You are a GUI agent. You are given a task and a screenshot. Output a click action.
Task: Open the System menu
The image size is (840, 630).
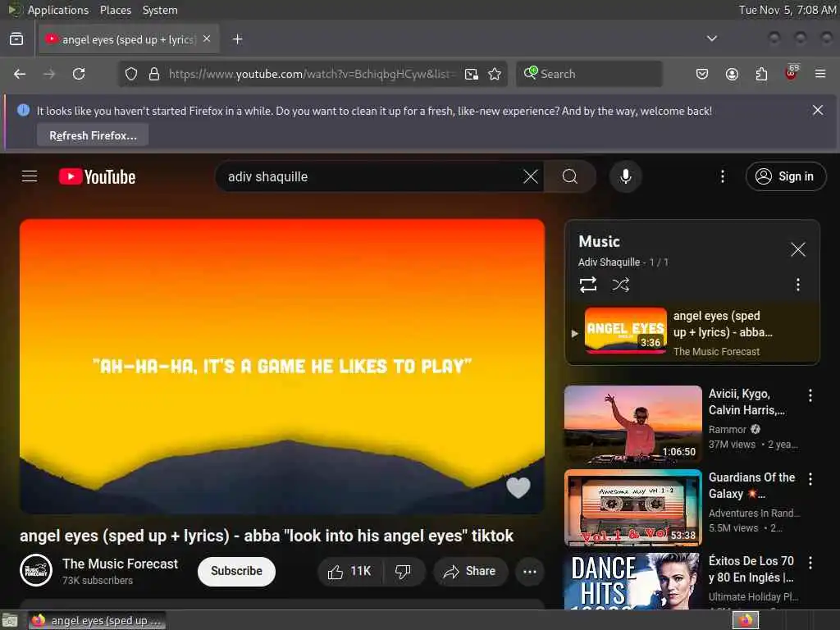pyautogui.click(x=160, y=10)
